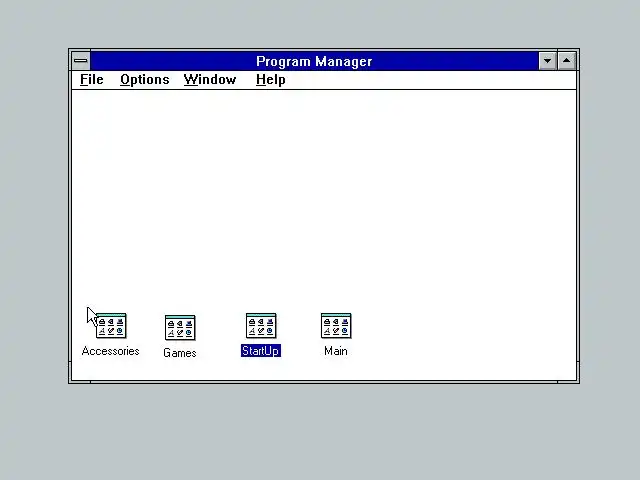Open the Window menu
This screenshot has width=640, height=480.
coord(210,80)
